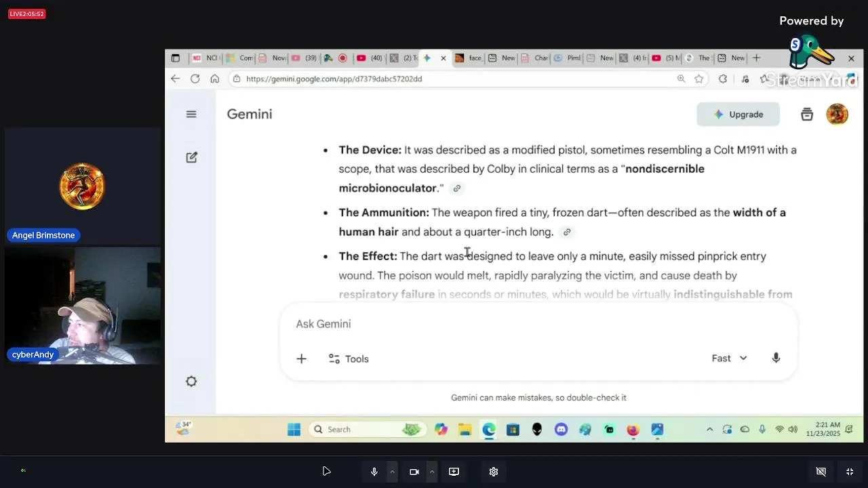Image resolution: width=868 pixels, height=488 pixels.
Task: Go to the browser home page
Action: point(215,79)
